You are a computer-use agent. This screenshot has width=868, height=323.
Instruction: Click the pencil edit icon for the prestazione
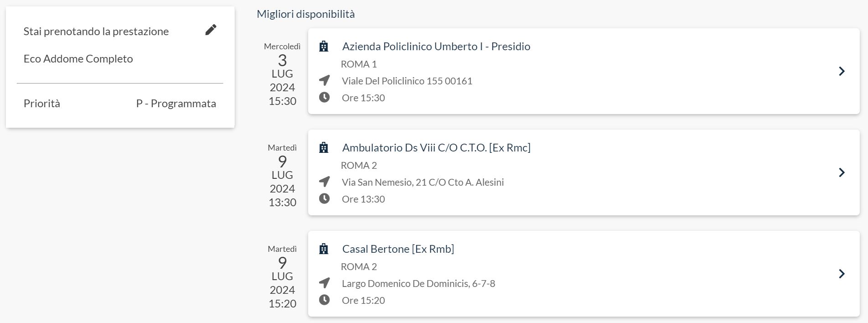[x=211, y=30]
